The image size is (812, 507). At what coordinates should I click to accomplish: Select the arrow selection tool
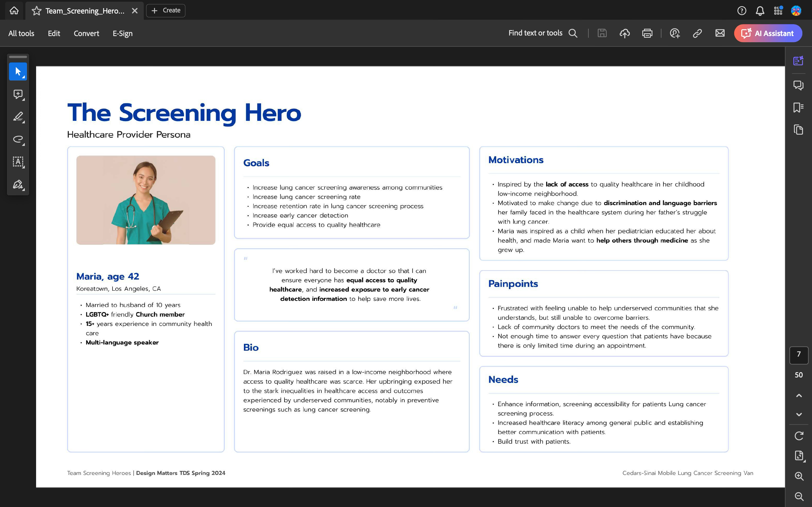(x=18, y=72)
